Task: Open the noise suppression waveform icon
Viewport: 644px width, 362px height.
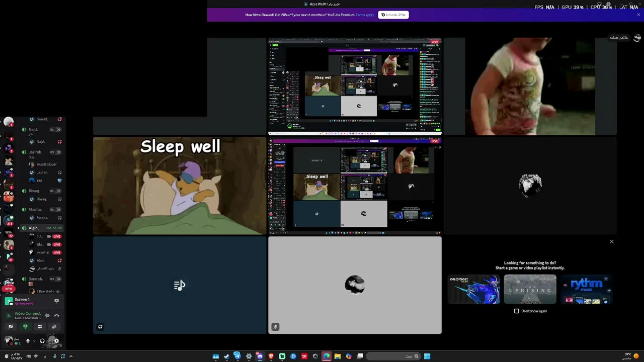Action: coord(48,316)
